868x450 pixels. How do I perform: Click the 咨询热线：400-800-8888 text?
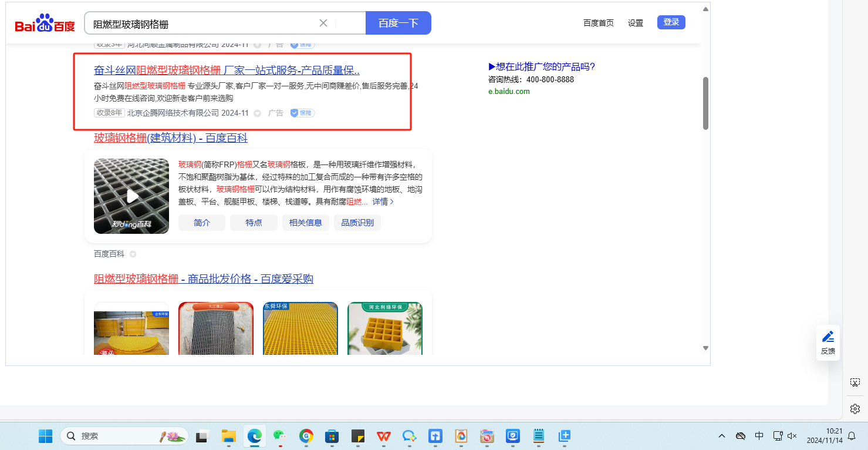(531, 79)
